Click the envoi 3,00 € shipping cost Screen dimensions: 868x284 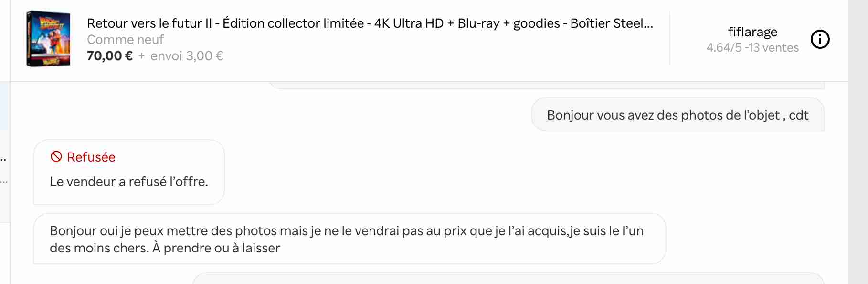(x=187, y=56)
